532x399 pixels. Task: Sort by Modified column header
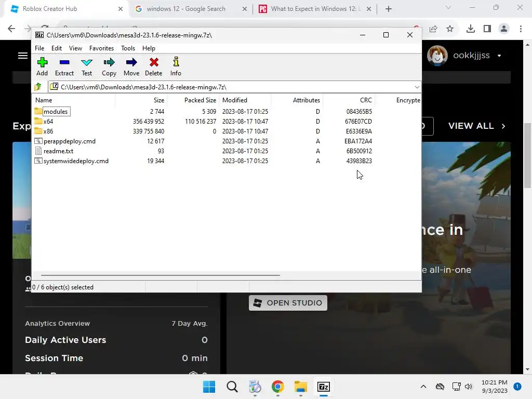click(245, 100)
